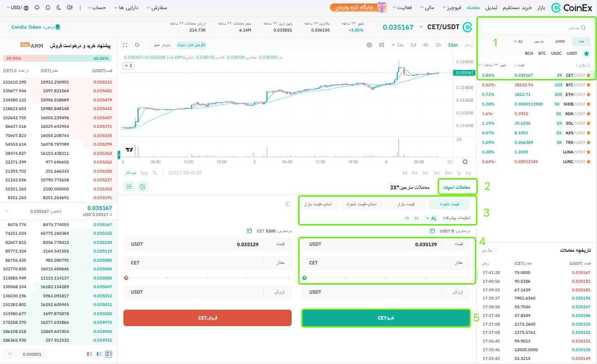Open the AI category dropdown
This screenshot has height=364, width=597.
pyautogui.click(x=518, y=41)
